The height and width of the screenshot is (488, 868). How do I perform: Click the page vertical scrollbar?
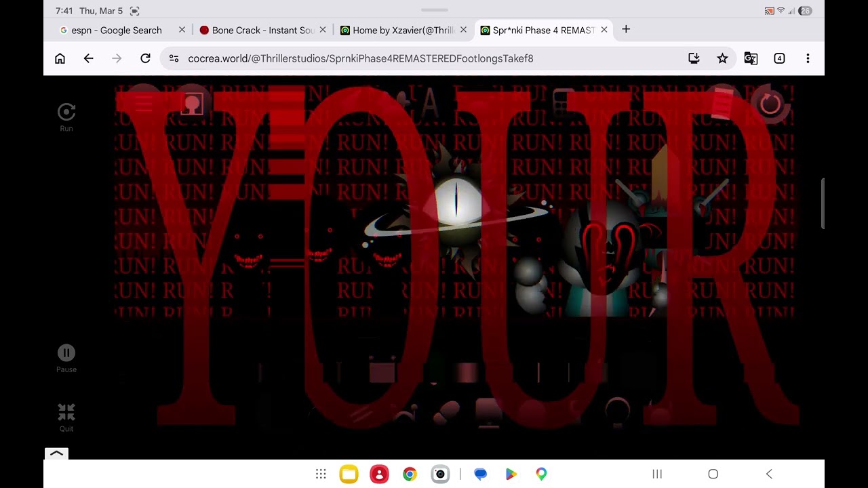(x=823, y=204)
